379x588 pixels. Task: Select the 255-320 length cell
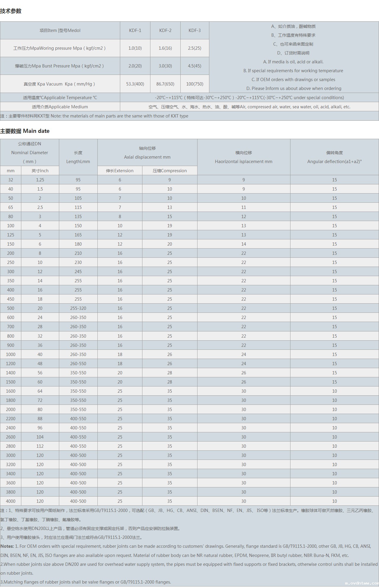(x=78, y=308)
